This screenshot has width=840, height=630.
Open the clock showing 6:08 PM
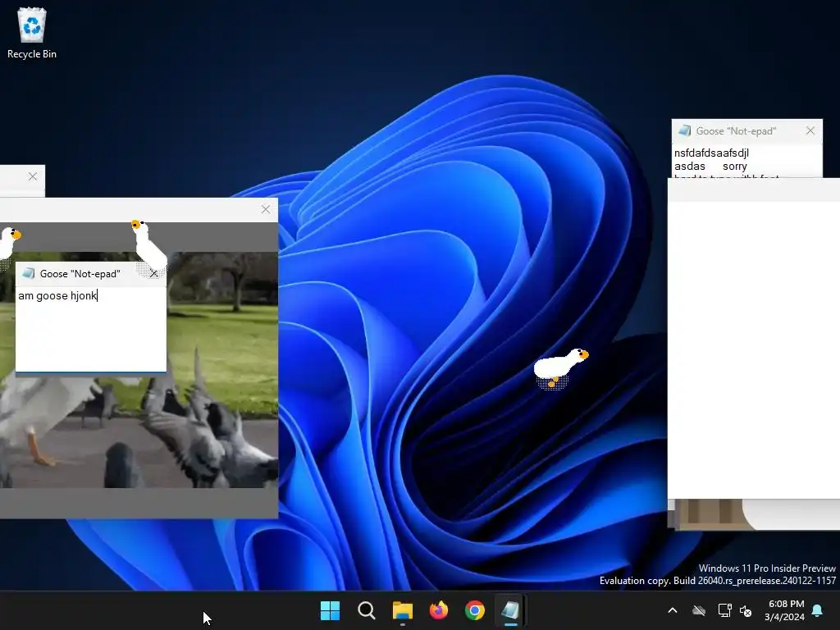click(x=786, y=604)
